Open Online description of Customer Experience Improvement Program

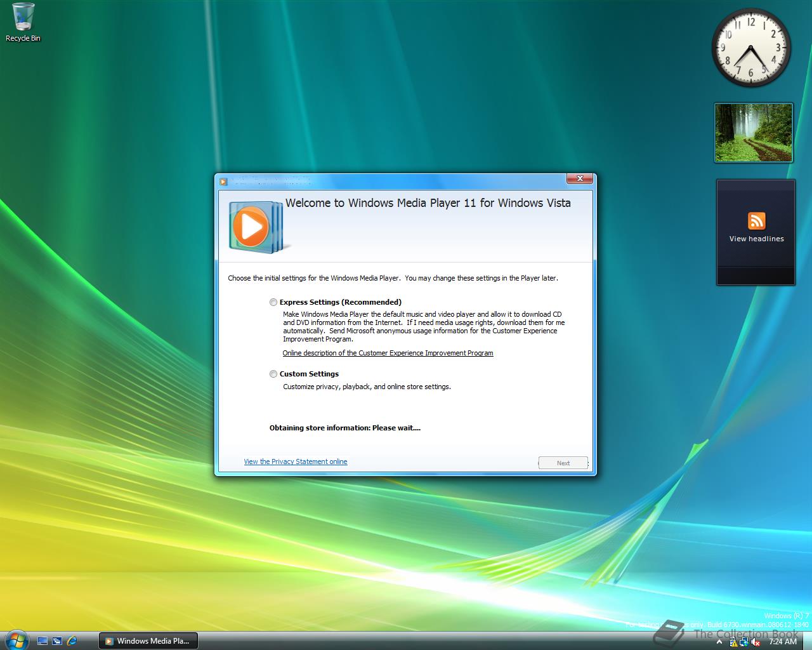(x=388, y=353)
